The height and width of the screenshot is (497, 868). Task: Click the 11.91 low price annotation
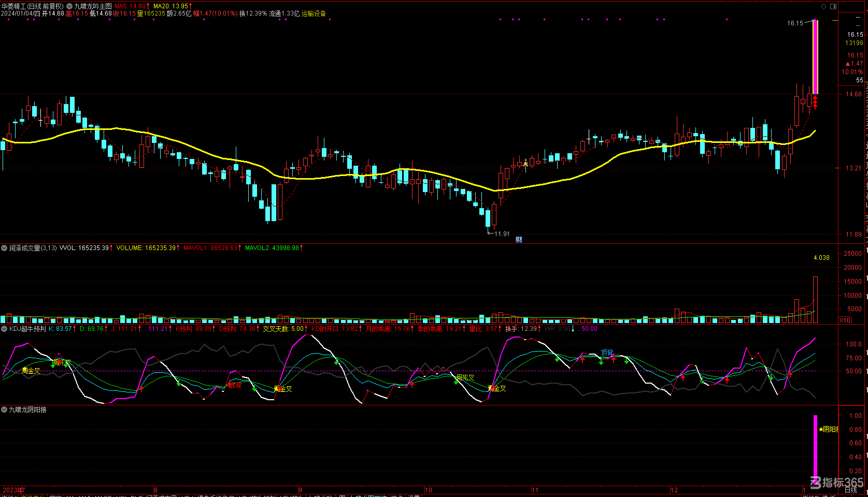click(502, 233)
